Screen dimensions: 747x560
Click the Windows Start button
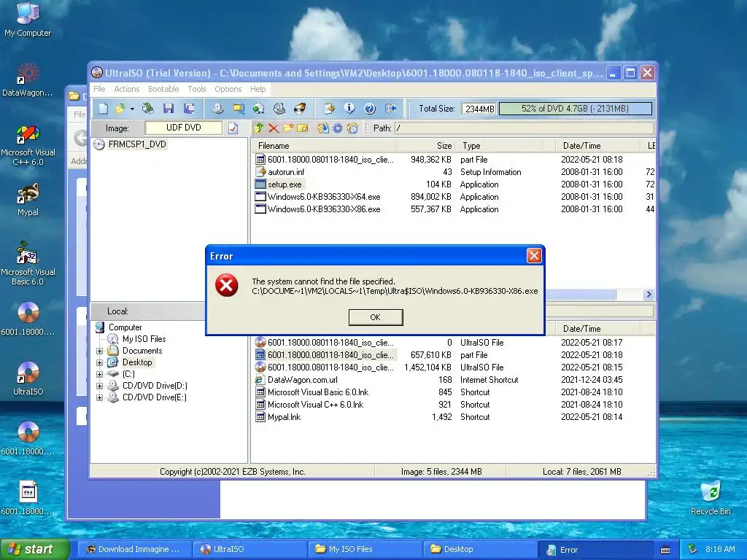point(34,549)
